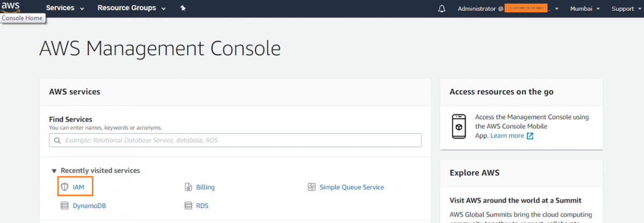Open the notifications bell

point(442,9)
